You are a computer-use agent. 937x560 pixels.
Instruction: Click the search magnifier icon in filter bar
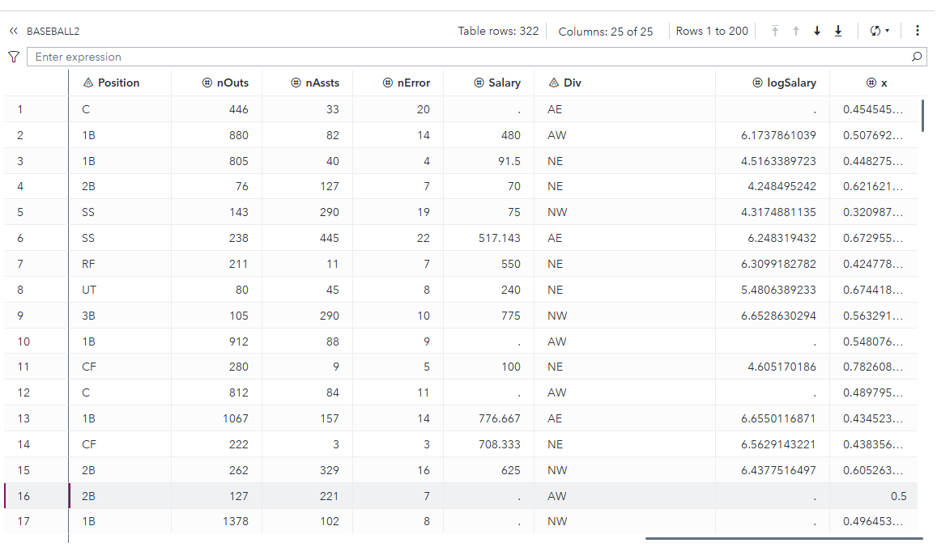click(917, 57)
